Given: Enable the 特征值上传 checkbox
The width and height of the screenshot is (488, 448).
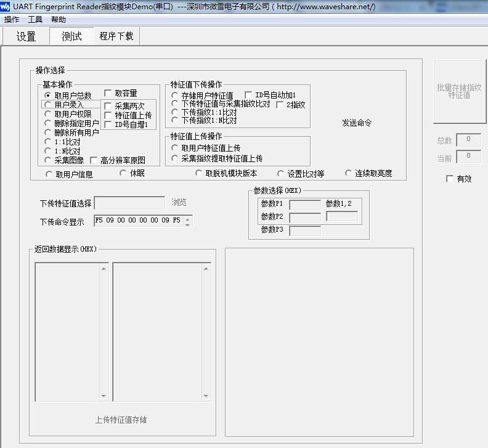Looking at the screenshot, I should point(108,115).
